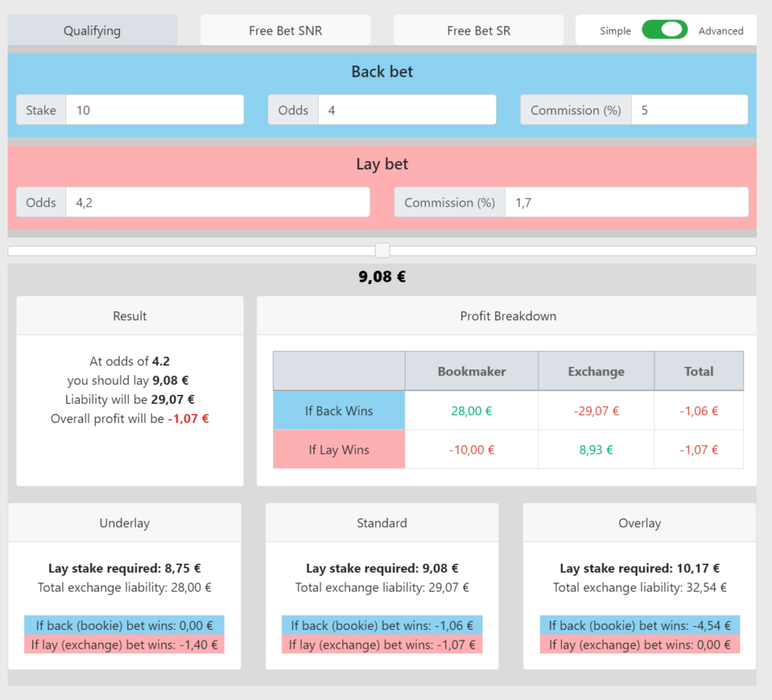Click the Overlay panel header
The height and width of the screenshot is (700, 772).
pos(639,522)
